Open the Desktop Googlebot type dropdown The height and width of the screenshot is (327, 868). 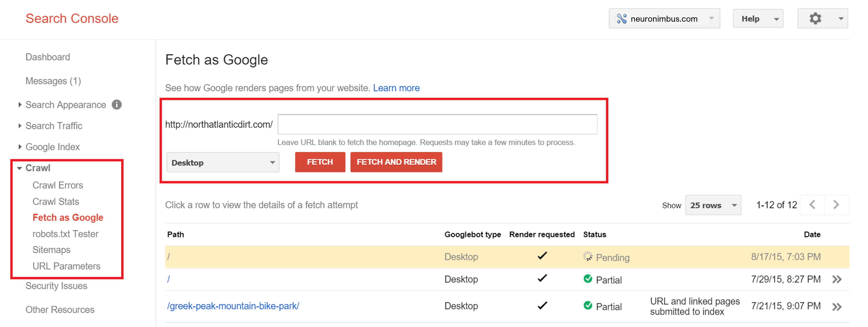[x=223, y=163]
